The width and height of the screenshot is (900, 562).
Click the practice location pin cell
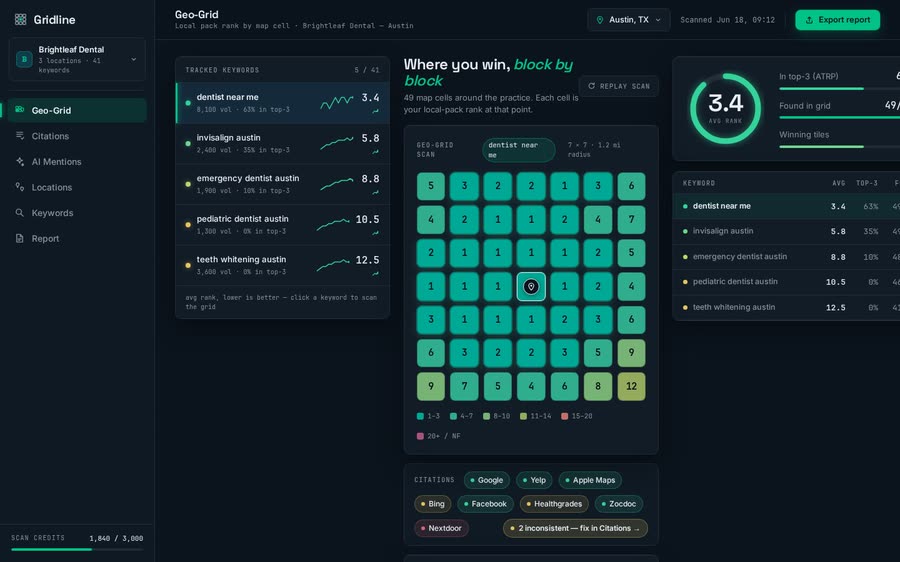pyautogui.click(x=531, y=286)
